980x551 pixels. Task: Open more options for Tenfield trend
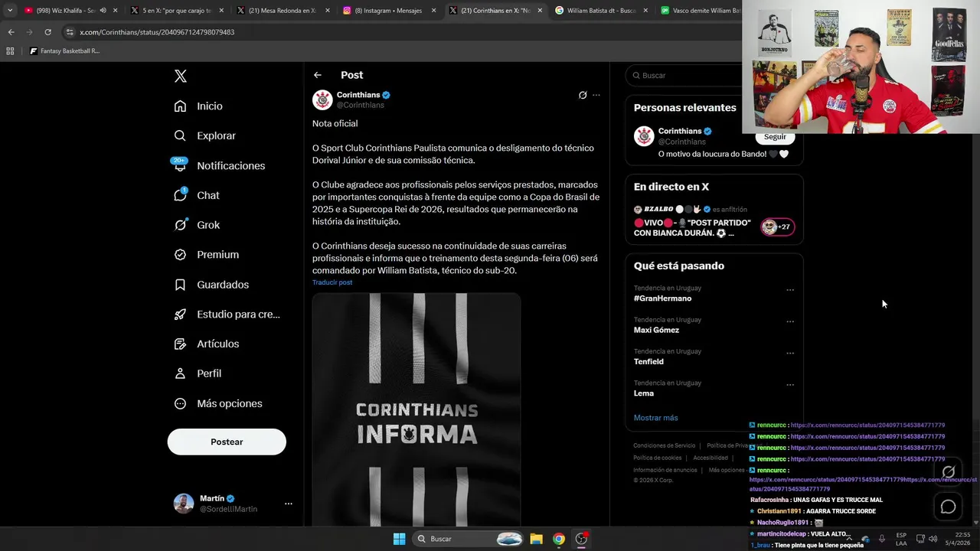[790, 354]
